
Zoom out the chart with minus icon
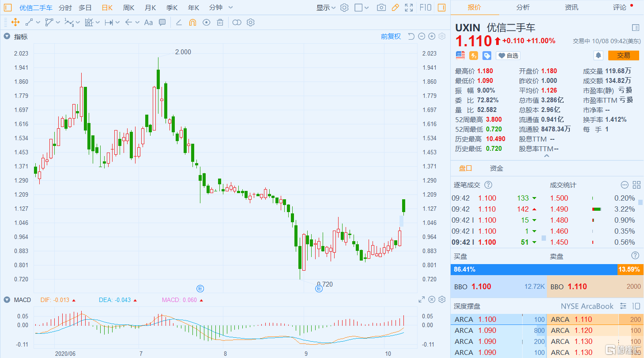click(422, 37)
